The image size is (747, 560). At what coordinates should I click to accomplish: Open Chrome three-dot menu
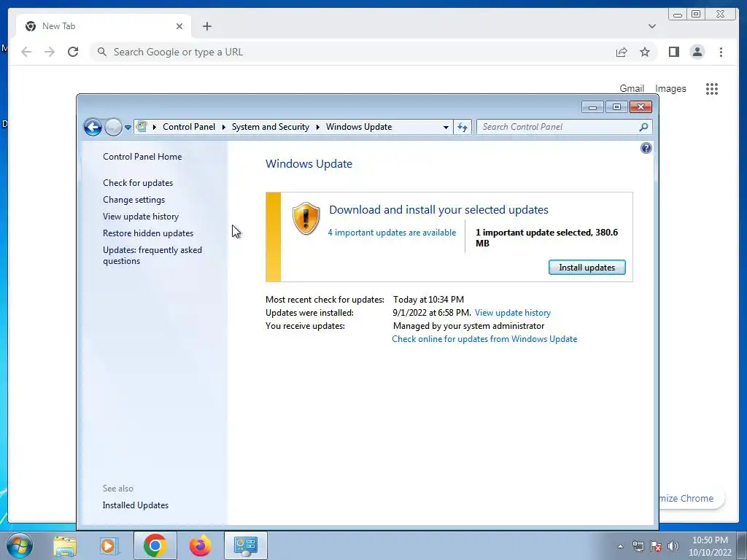[721, 52]
